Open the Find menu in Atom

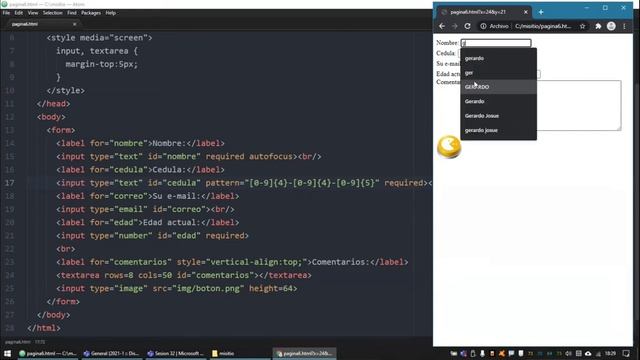coord(72,13)
